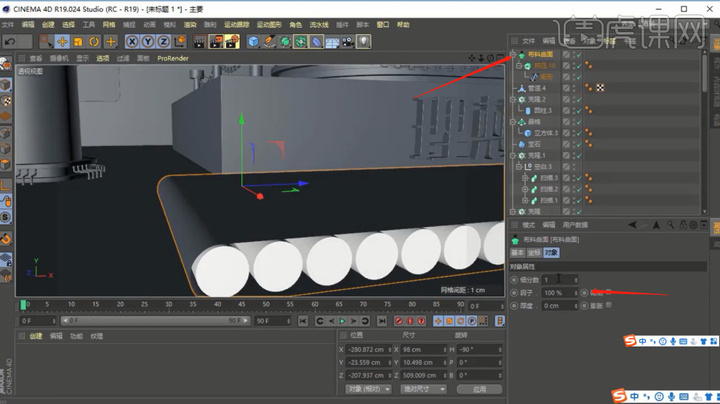Open Render Settings gear clapperboard icon
This screenshot has height=404, width=720.
(x=232, y=42)
